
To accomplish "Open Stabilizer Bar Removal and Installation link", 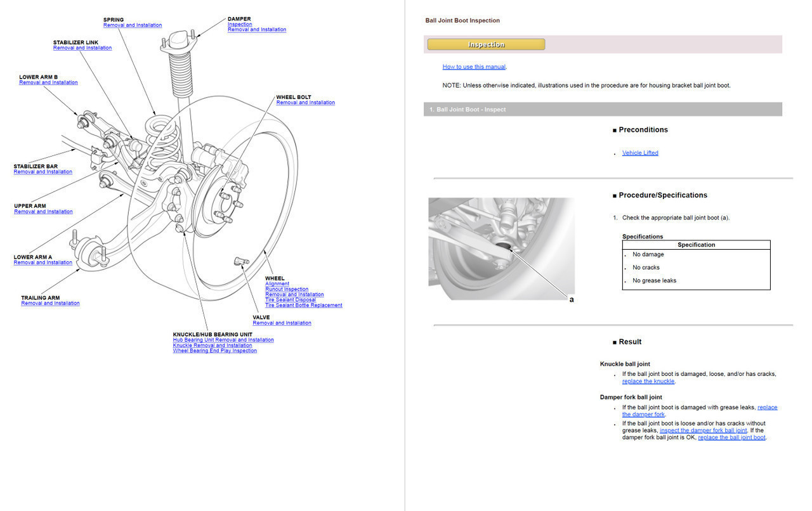I will 43,172.
